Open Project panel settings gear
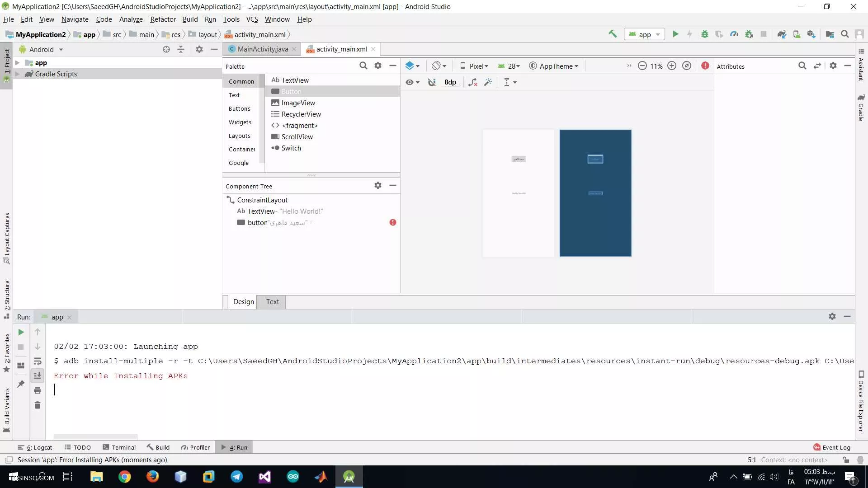This screenshot has width=868, height=488. tap(199, 49)
